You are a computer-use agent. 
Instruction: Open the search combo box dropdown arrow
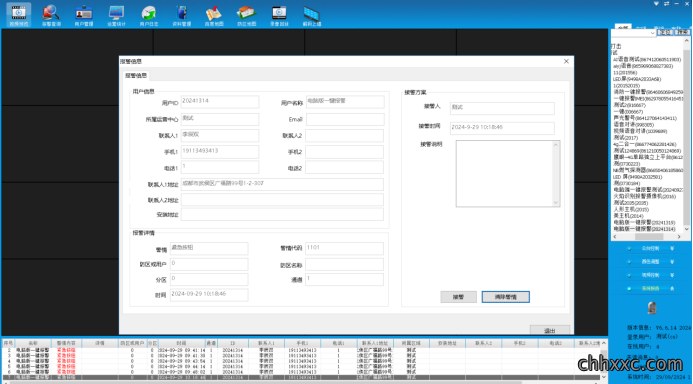652,33
